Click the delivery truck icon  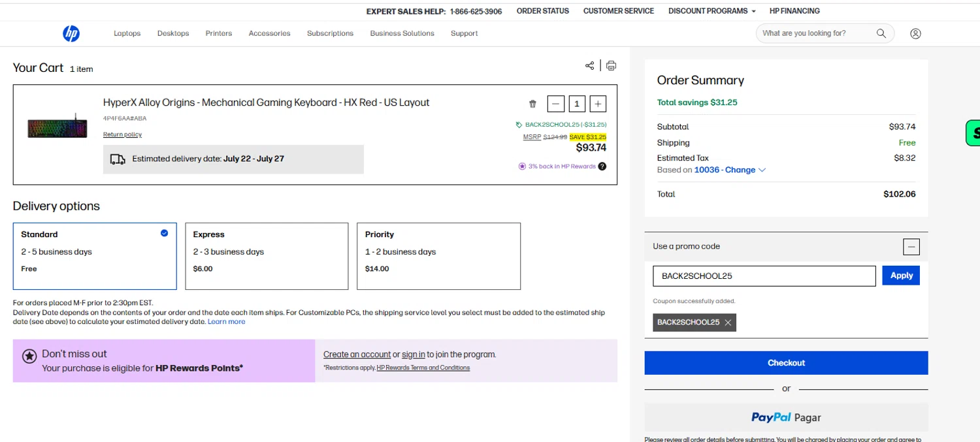click(x=118, y=159)
